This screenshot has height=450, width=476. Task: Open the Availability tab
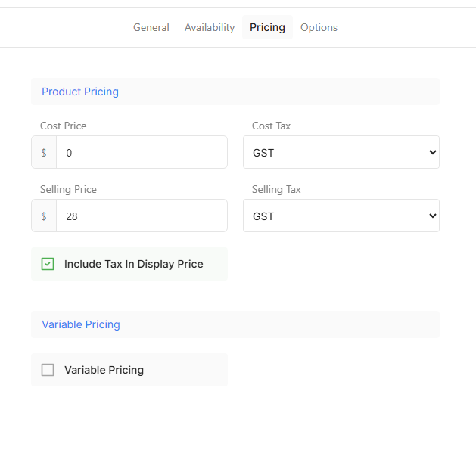click(210, 27)
